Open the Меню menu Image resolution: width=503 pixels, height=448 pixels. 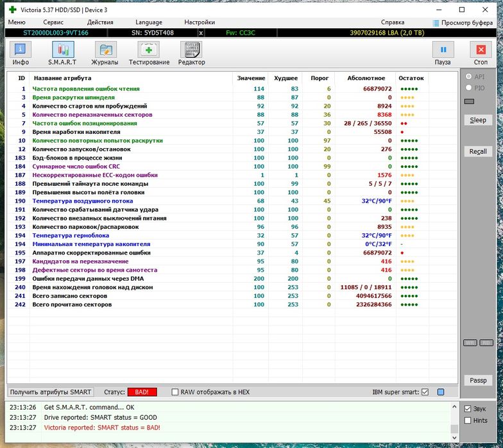point(17,22)
